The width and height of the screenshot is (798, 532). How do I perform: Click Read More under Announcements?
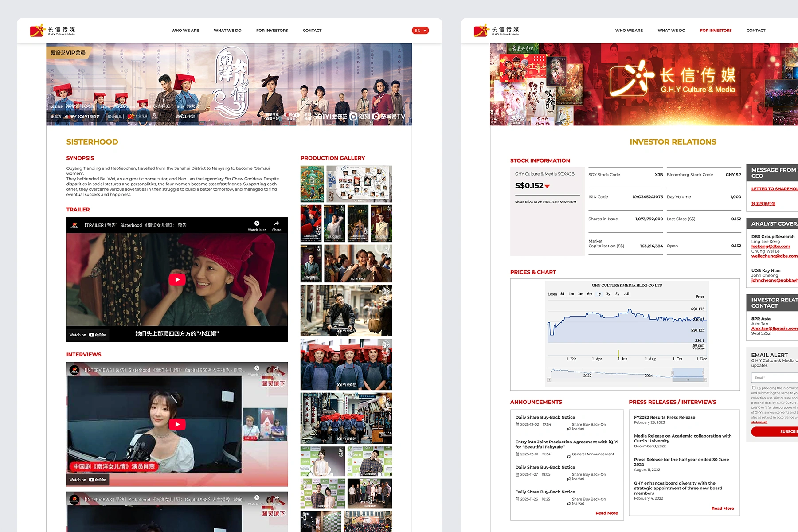[606, 513]
